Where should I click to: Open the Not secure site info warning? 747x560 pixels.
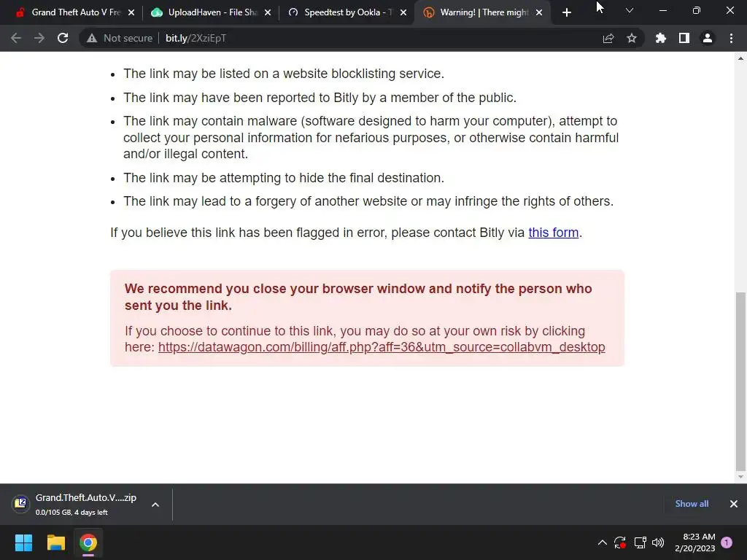pos(119,38)
